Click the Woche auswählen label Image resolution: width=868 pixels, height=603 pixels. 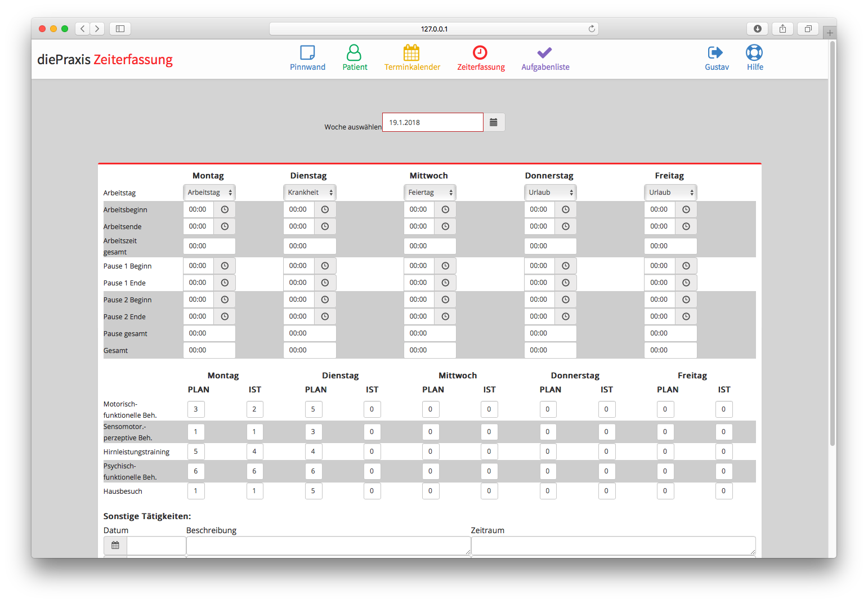coord(353,127)
